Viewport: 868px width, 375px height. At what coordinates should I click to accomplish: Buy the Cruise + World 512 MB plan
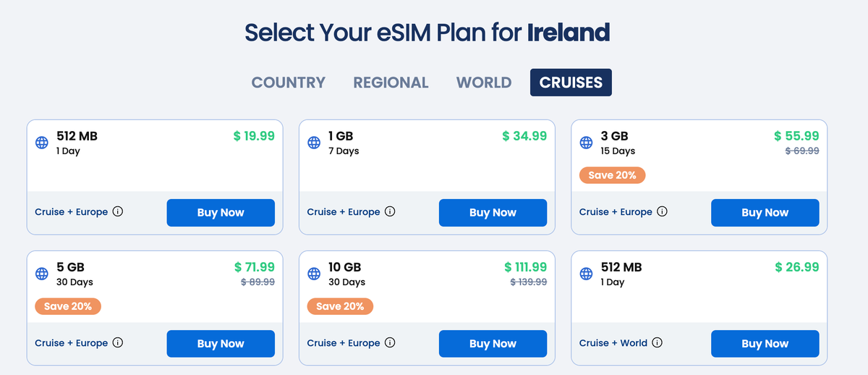765,344
